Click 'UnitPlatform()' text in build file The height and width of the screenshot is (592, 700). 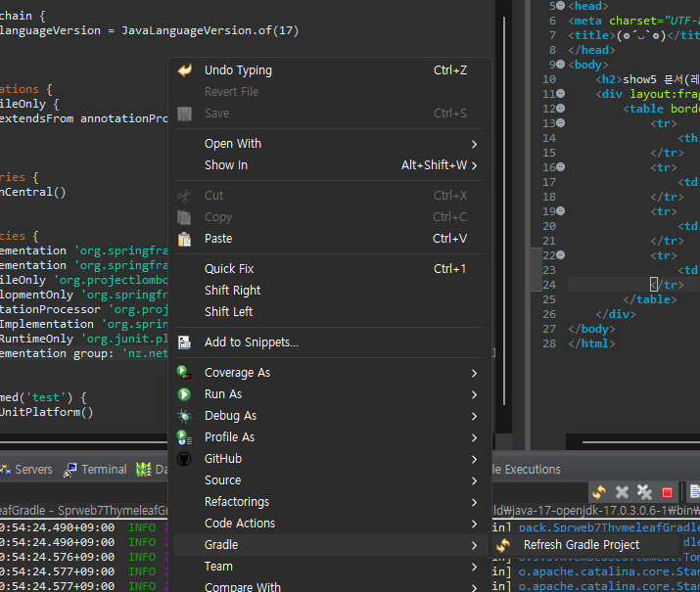46,412
